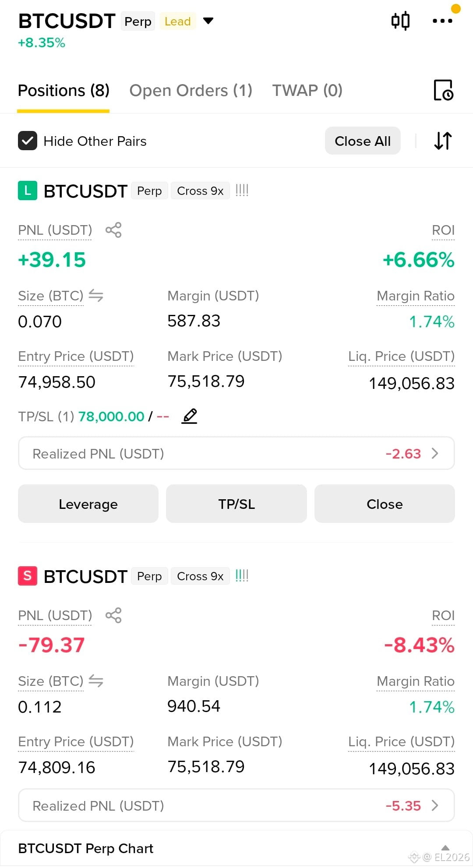Uncheck Hide Other Pairs checkbox
Viewport: 473px width, 868px height.
[x=28, y=141]
